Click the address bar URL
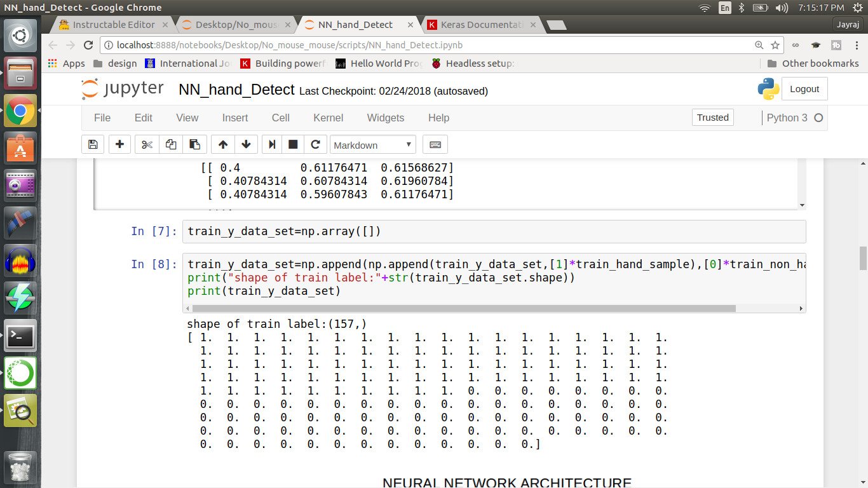 tap(290, 45)
